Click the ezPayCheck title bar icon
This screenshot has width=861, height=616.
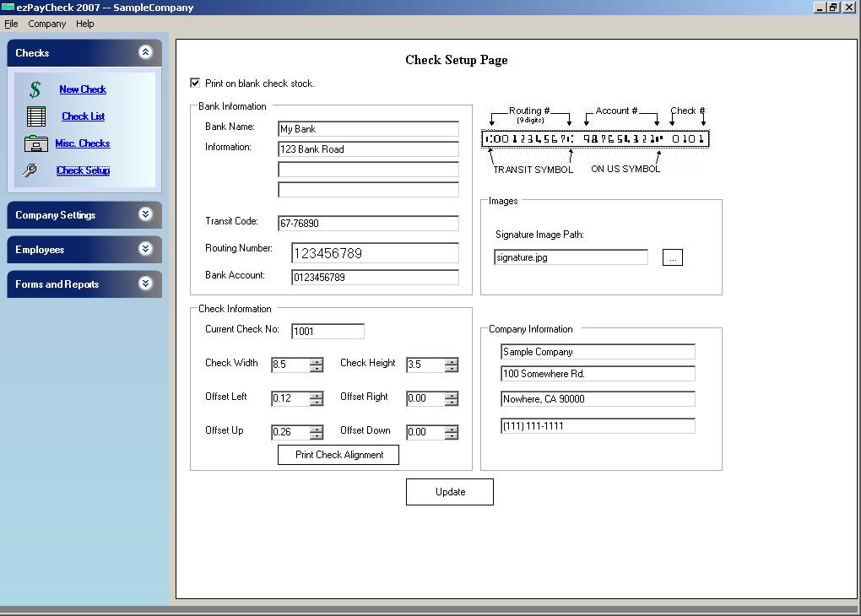click(8, 7)
